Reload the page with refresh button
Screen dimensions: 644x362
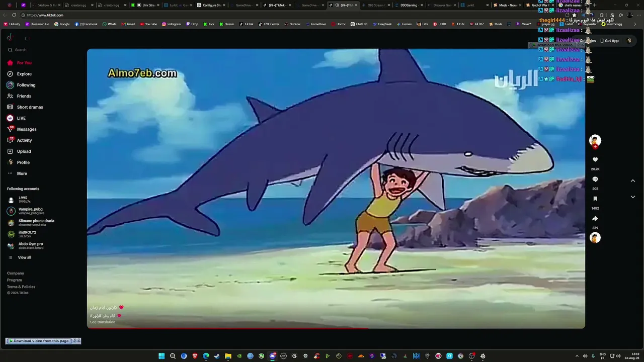coord(14,15)
